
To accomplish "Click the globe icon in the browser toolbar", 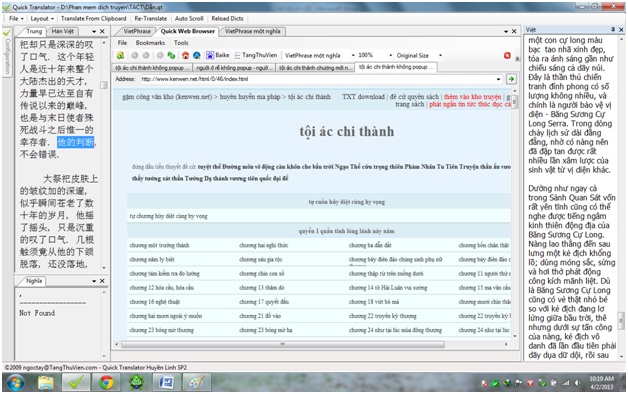I will point(197,55).
